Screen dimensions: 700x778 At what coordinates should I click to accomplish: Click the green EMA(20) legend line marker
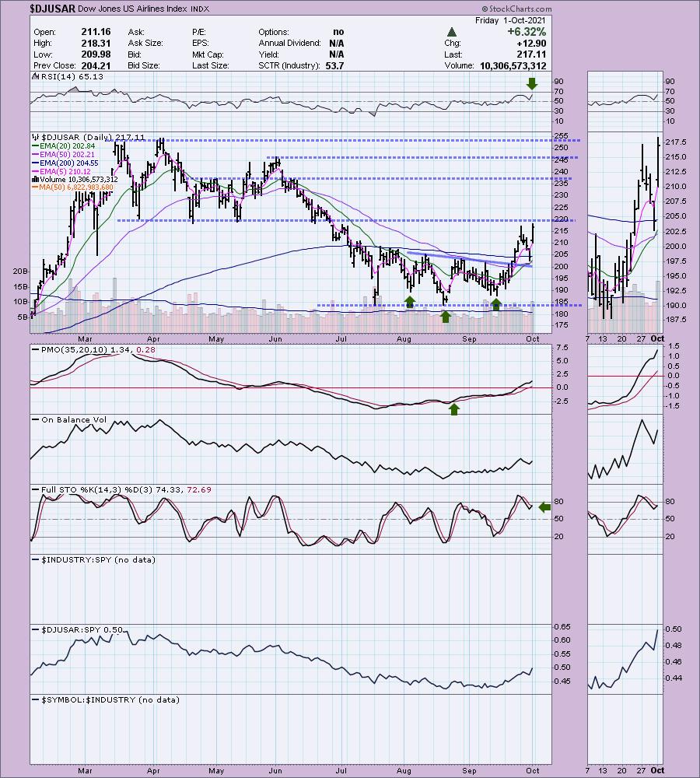point(35,146)
